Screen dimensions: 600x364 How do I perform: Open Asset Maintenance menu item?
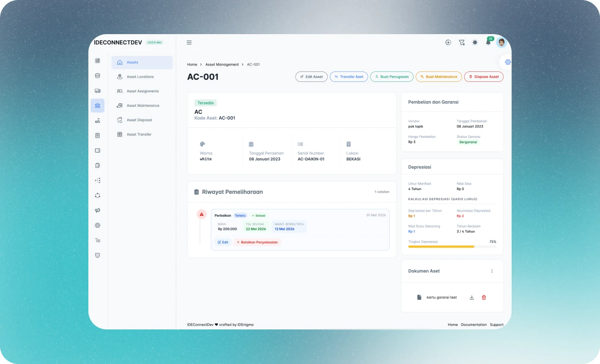142,106
